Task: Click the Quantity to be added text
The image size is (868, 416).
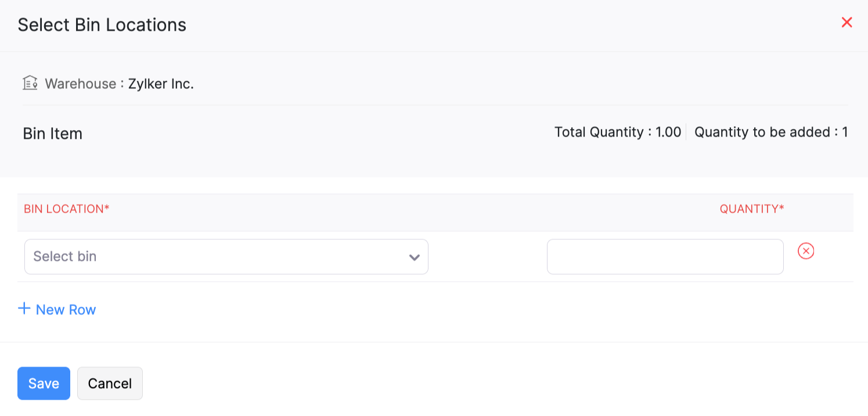Action: click(x=770, y=132)
